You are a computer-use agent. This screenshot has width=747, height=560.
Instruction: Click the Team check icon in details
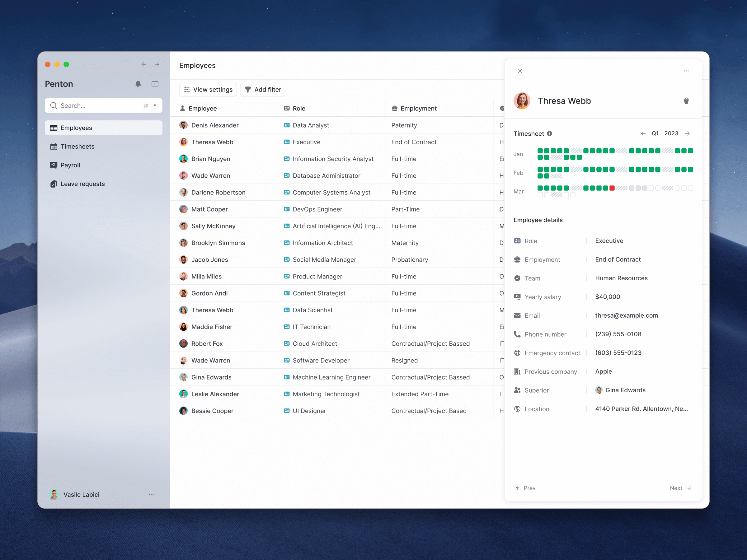[517, 278]
